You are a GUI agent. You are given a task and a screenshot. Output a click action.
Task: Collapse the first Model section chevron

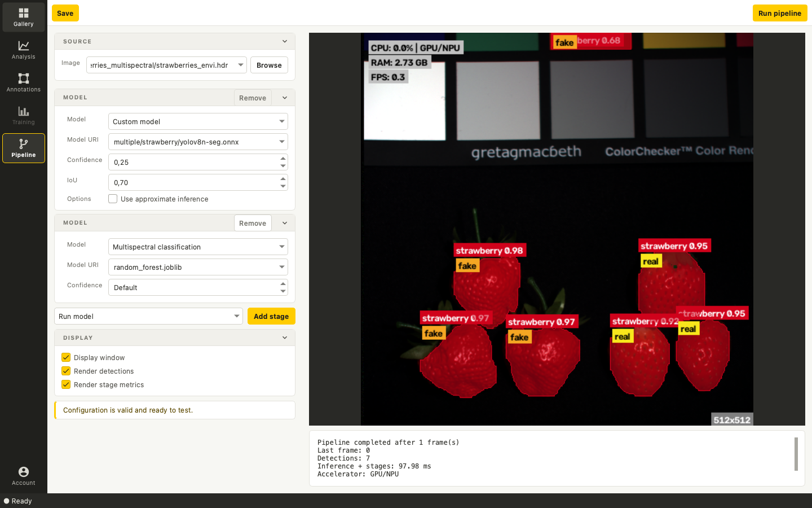tap(285, 98)
